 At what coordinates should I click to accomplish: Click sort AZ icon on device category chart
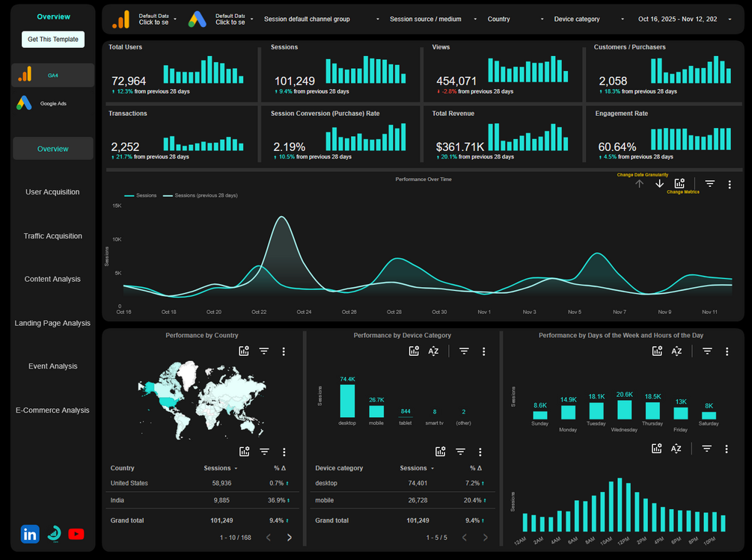click(433, 351)
